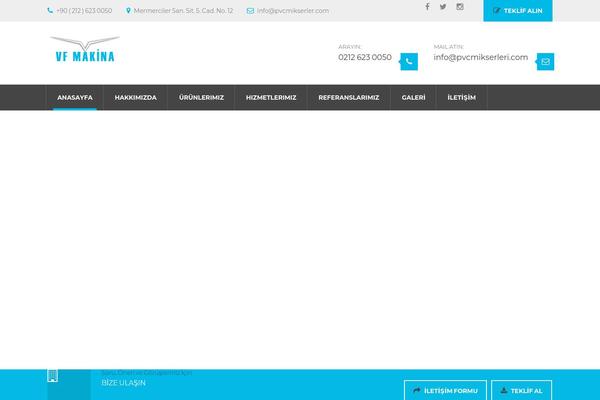The image size is (600, 400).
Task: Open the Instagram social icon
Action: pos(460,7)
